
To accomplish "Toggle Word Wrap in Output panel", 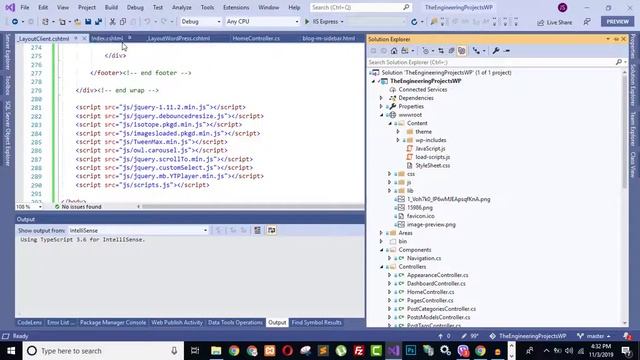I will [271, 231].
